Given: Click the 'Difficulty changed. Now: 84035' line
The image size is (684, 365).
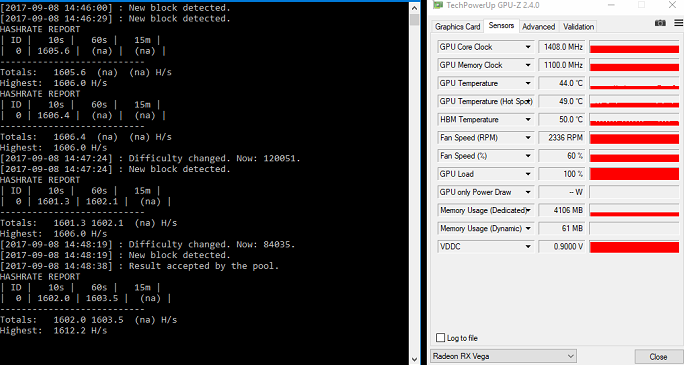Looking at the screenshot, I should tap(147, 245).
